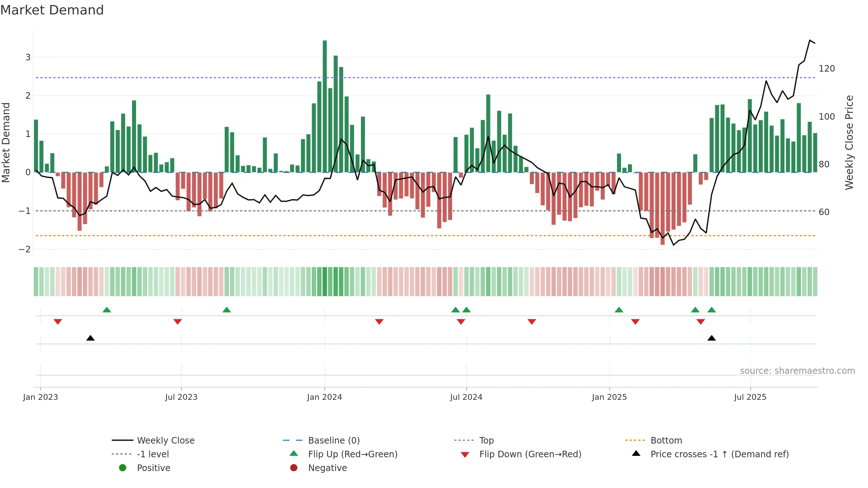This screenshot has width=868, height=488.
Task: Click the left axis tick value 3
Action: tap(28, 57)
